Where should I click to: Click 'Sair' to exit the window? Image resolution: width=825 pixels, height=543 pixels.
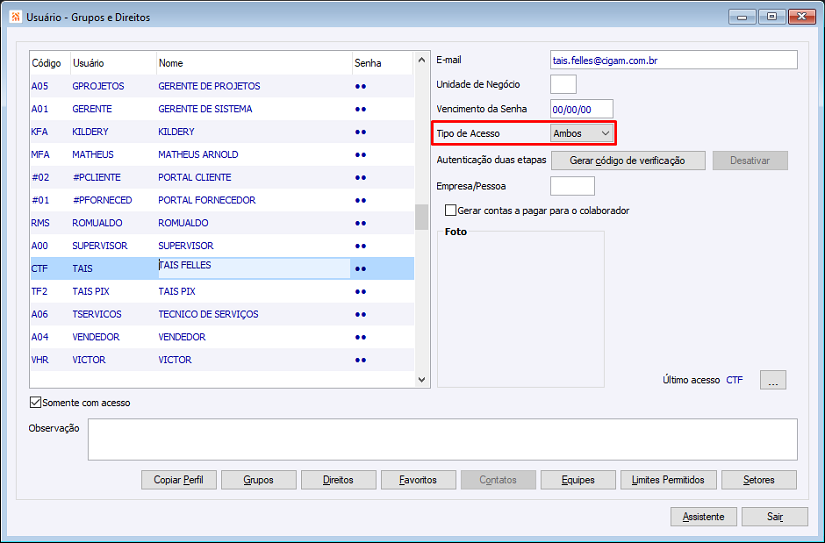click(x=774, y=517)
